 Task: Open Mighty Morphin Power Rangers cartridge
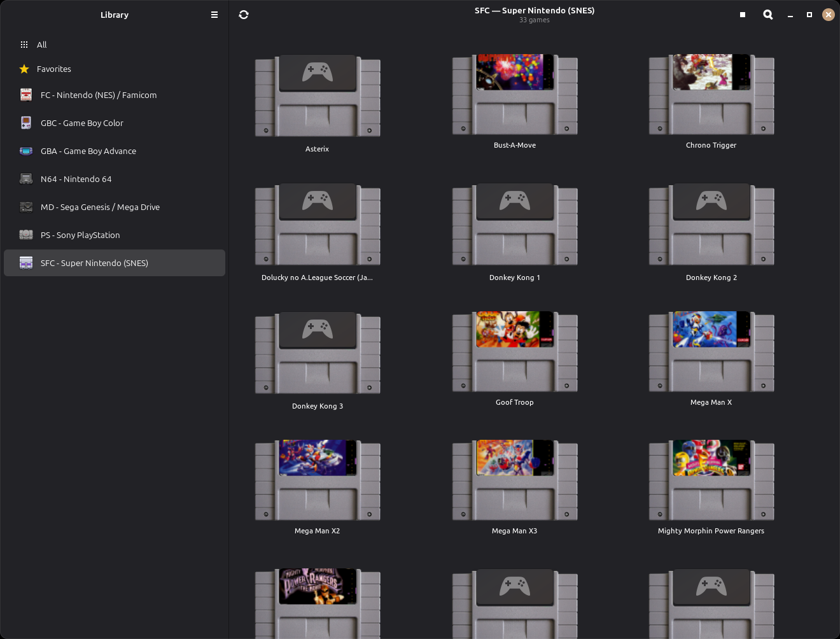711,480
